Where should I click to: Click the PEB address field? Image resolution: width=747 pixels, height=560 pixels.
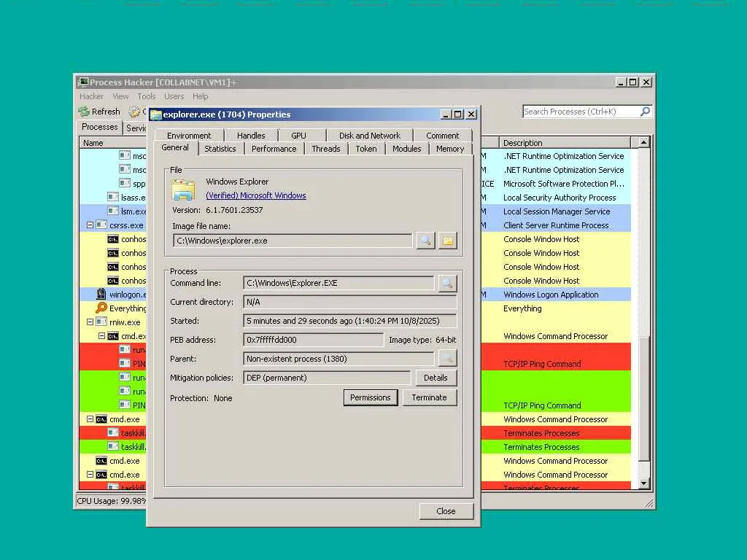coord(313,340)
